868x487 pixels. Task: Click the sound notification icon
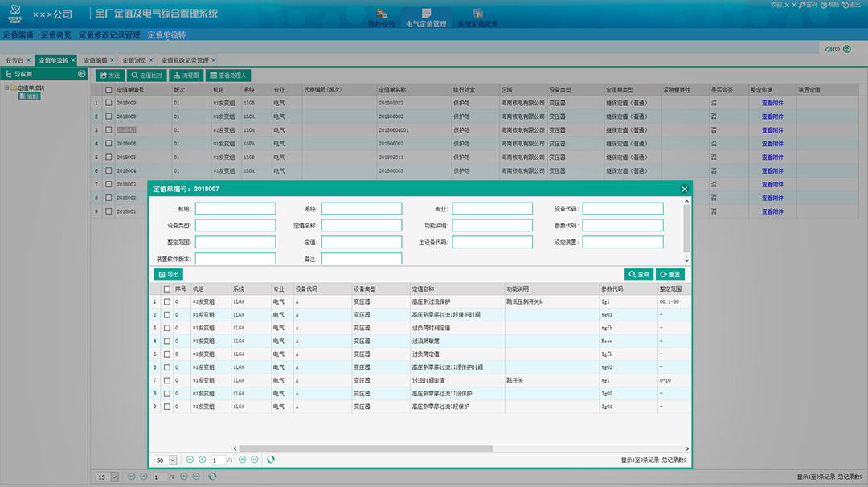coord(828,49)
